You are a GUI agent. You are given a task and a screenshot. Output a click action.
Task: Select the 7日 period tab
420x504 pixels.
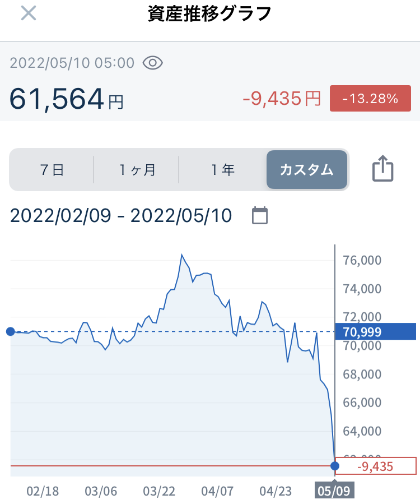52,170
